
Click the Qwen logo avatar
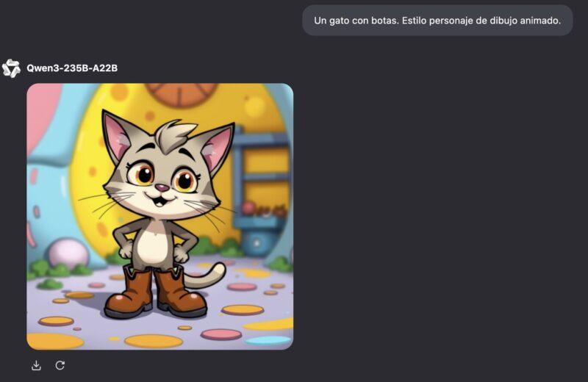[x=11, y=68]
